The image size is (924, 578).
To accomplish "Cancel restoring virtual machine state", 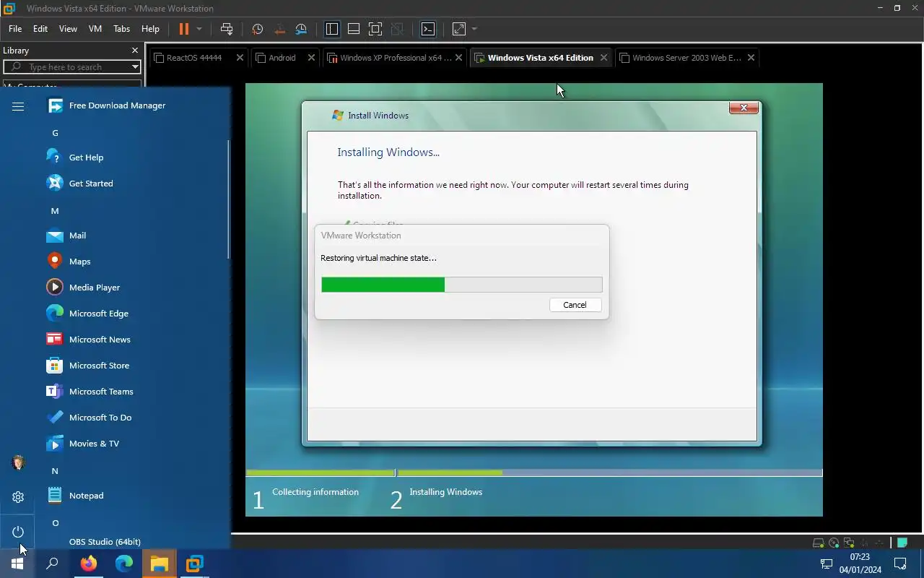I will (575, 305).
